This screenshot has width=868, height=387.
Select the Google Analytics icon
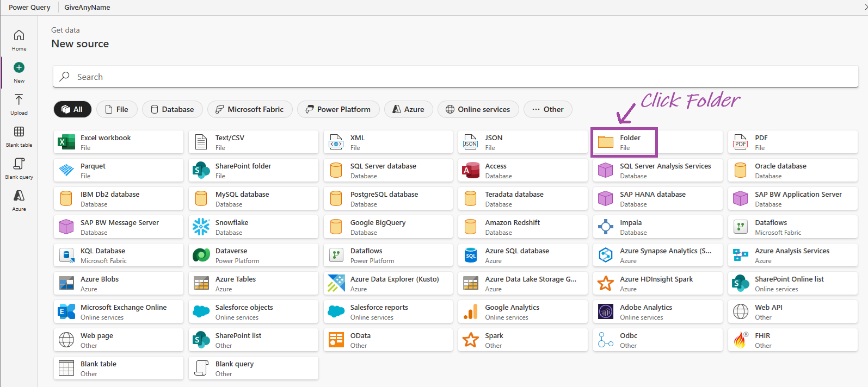pos(471,312)
